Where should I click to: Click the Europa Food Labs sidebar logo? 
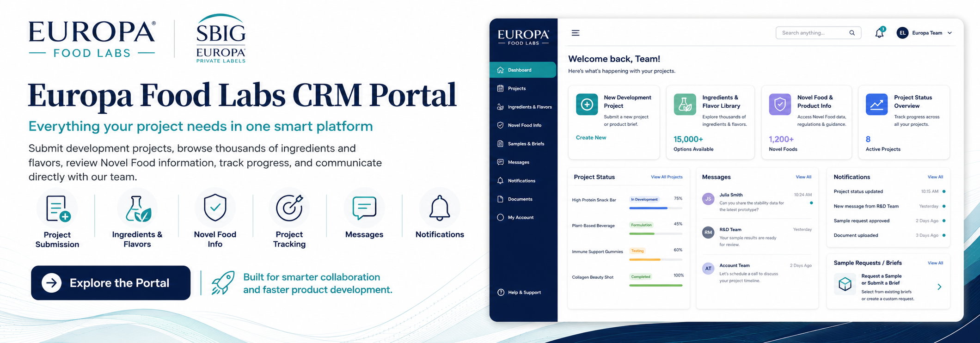523,37
